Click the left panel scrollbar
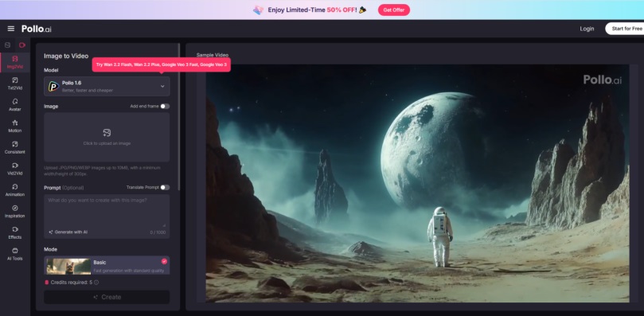The height and width of the screenshot is (316, 644). tap(178, 117)
